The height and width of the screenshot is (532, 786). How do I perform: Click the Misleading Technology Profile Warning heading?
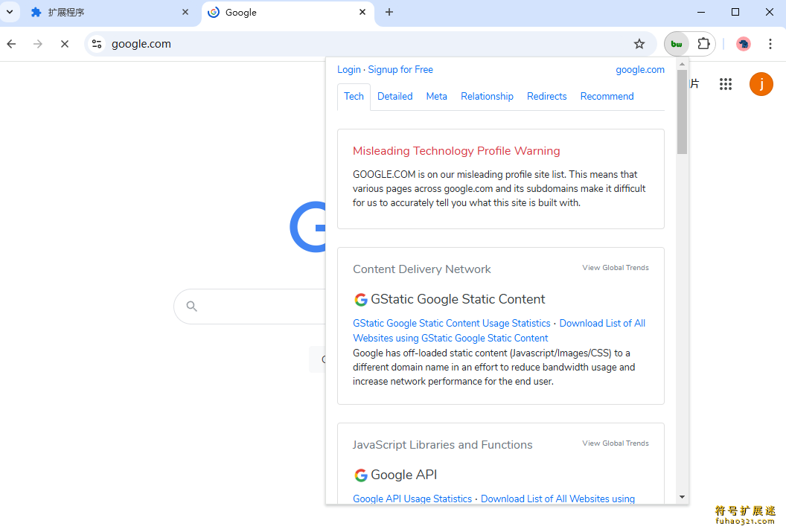coord(456,151)
